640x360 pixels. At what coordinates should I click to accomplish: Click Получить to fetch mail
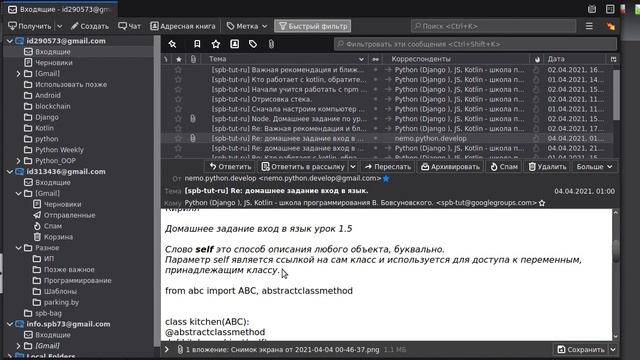point(30,26)
